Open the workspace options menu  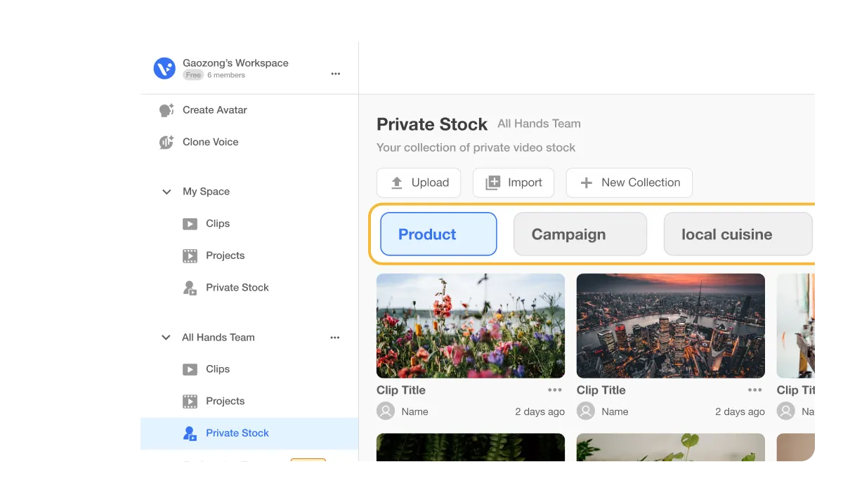(x=336, y=74)
